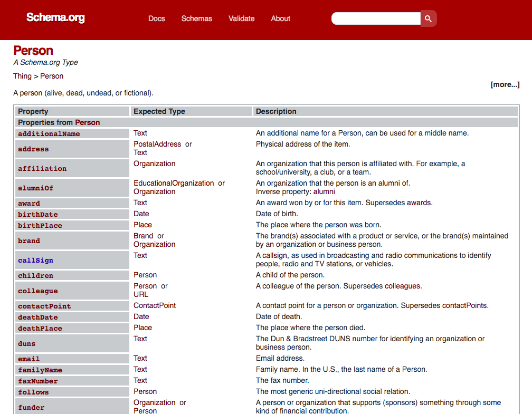
Task: Open the Docs menu item
Action: pos(156,18)
